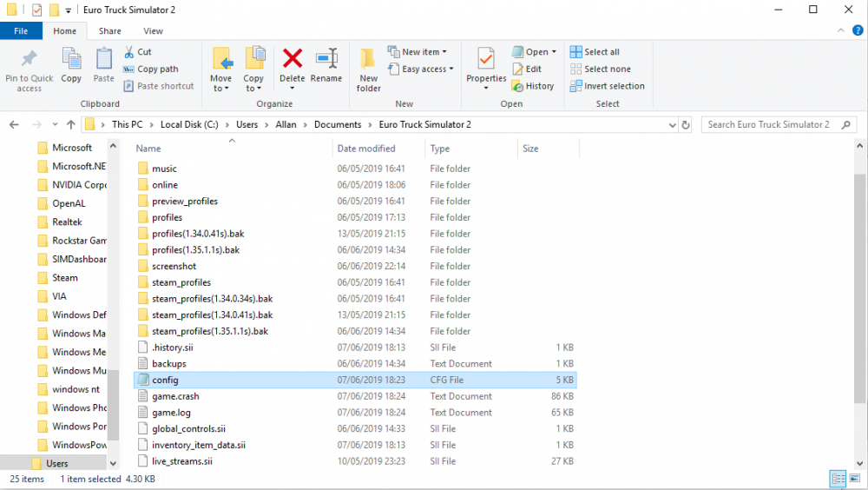
Task: Click Invert selection in ribbon
Action: (x=607, y=86)
